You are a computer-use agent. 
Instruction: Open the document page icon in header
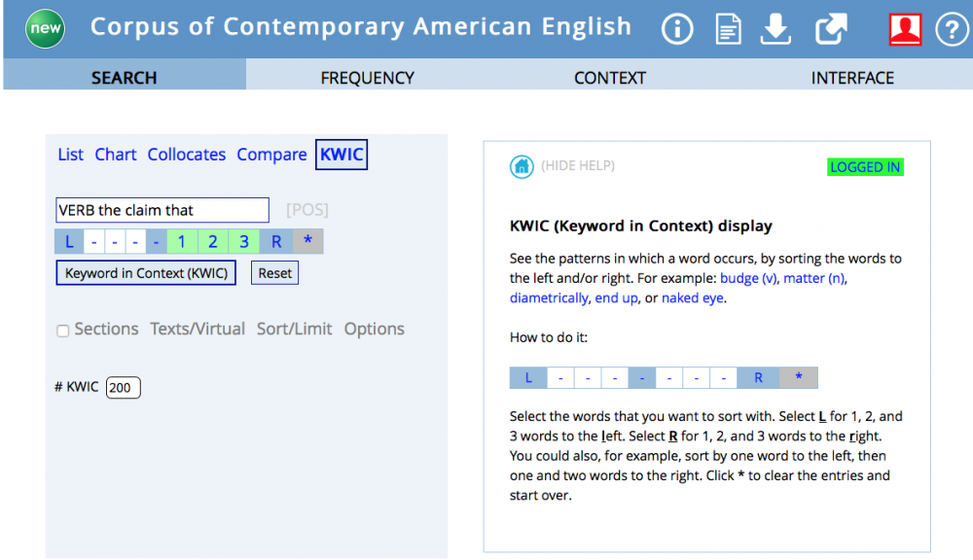click(x=728, y=29)
